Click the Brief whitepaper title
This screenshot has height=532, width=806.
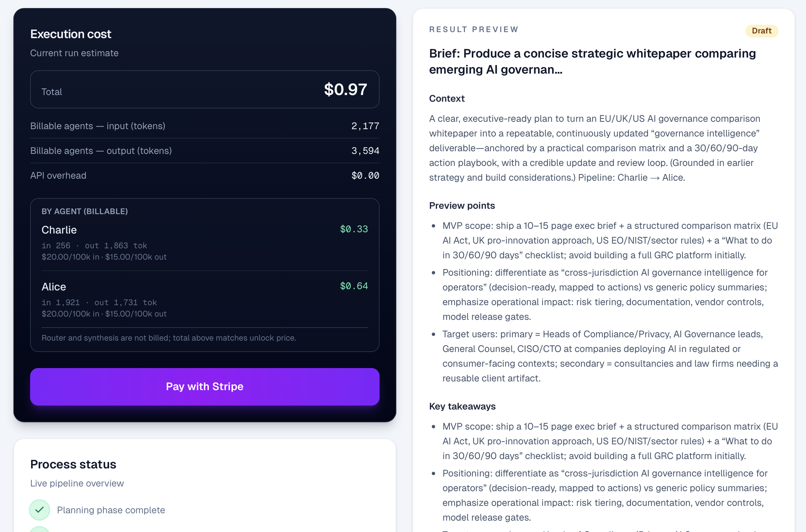pyautogui.click(x=592, y=62)
